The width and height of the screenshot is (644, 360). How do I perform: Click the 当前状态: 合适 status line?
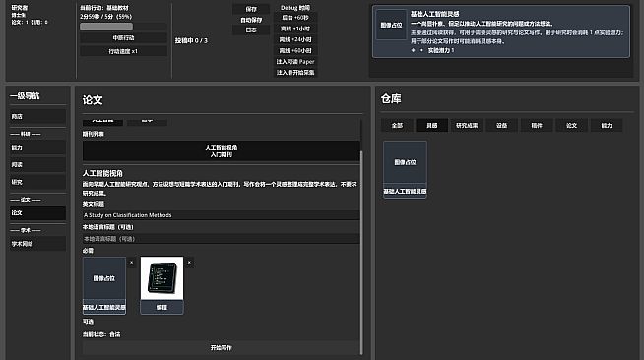pyautogui.click(x=101, y=335)
